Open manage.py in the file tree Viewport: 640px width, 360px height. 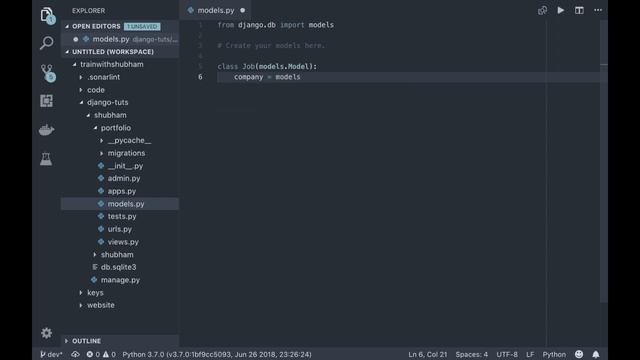pos(120,280)
